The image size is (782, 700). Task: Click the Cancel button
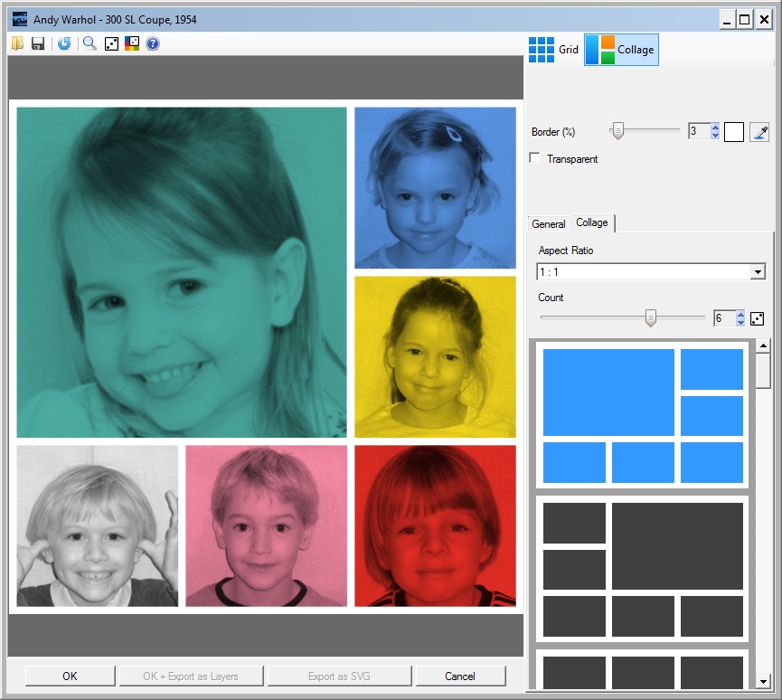click(x=460, y=676)
